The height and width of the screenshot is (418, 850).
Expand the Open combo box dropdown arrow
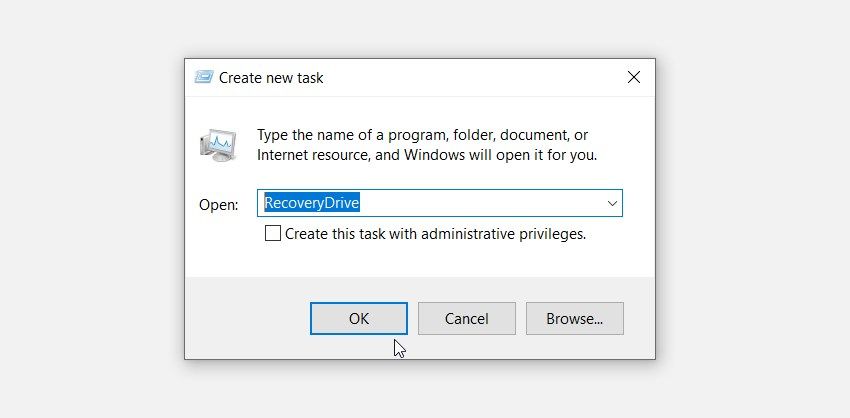tap(613, 203)
